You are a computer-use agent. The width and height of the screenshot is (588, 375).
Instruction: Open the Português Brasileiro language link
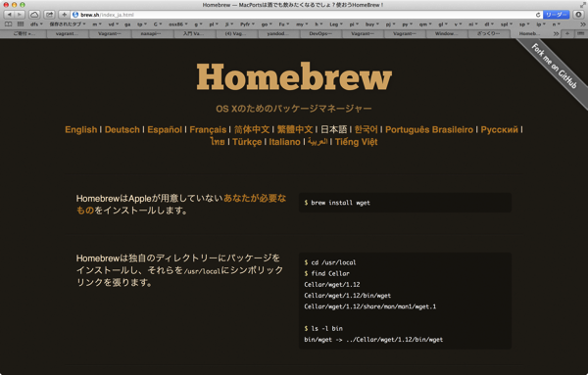pyautogui.click(x=429, y=129)
